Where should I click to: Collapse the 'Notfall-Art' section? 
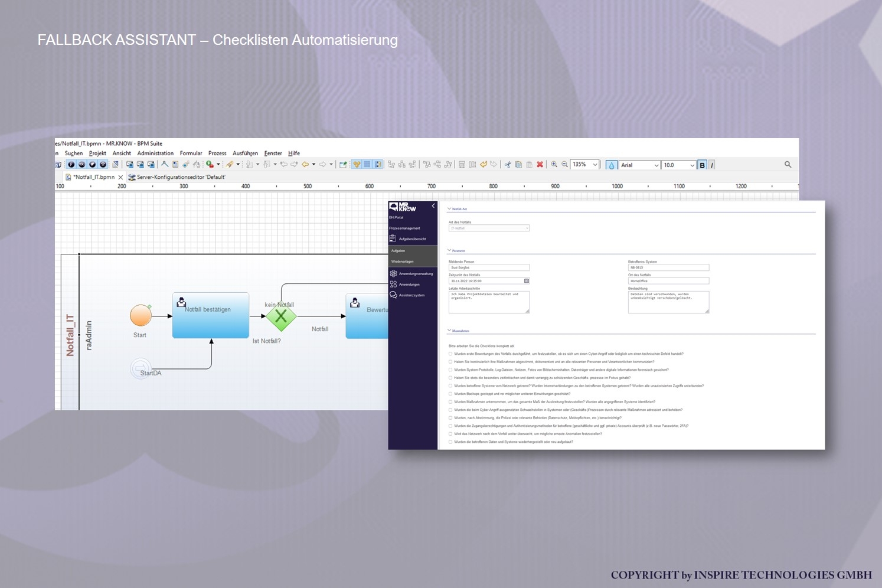449,208
